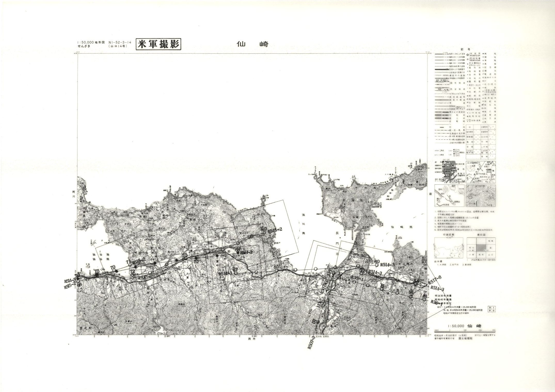The image size is (555, 392).
Task: Click photo point number 71
Action: coord(128,262)
